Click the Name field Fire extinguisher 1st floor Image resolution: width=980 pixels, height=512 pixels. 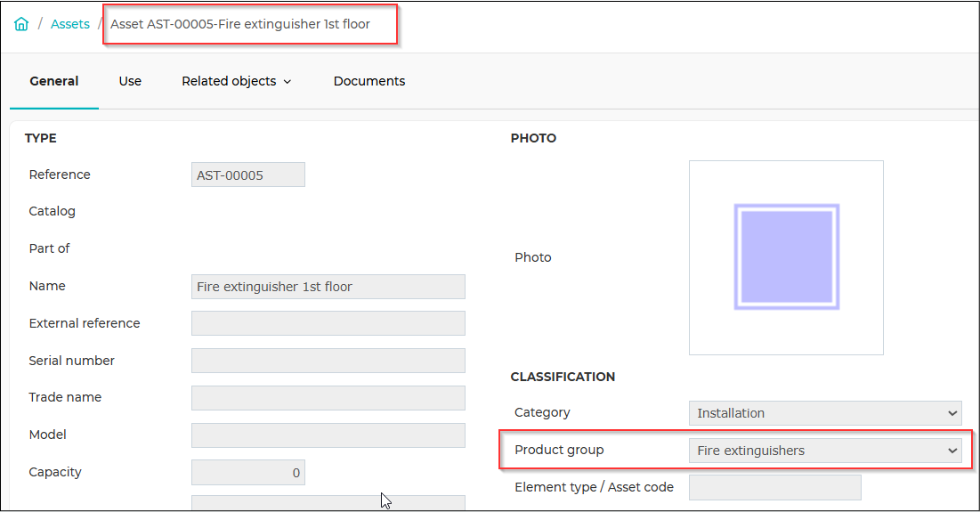click(328, 287)
